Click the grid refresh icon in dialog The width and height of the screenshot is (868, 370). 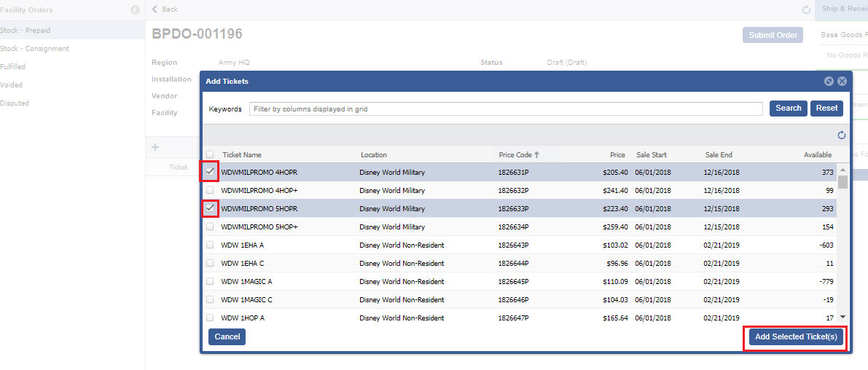pyautogui.click(x=842, y=135)
